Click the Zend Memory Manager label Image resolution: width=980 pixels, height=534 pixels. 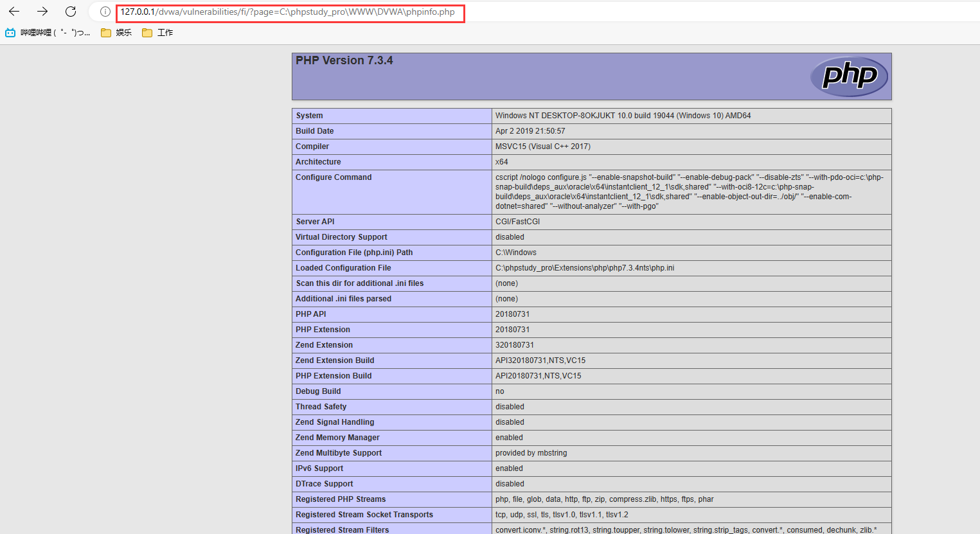click(x=337, y=438)
